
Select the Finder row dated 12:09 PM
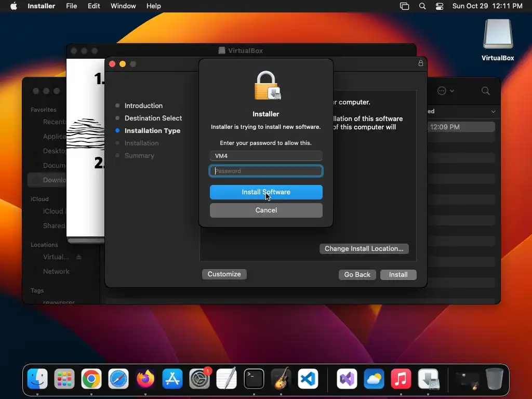click(x=461, y=127)
